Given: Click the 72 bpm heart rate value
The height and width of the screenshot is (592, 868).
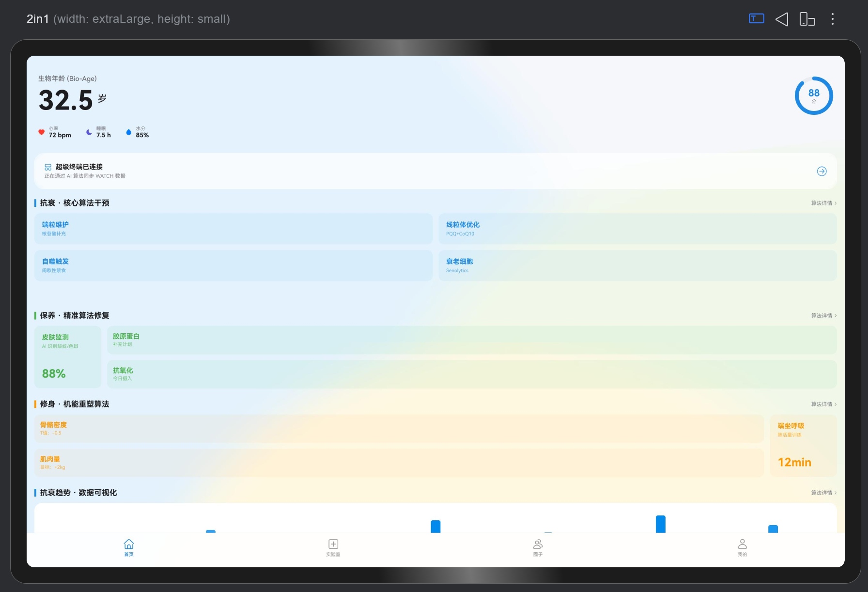Looking at the screenshot, I should [60, 135].
